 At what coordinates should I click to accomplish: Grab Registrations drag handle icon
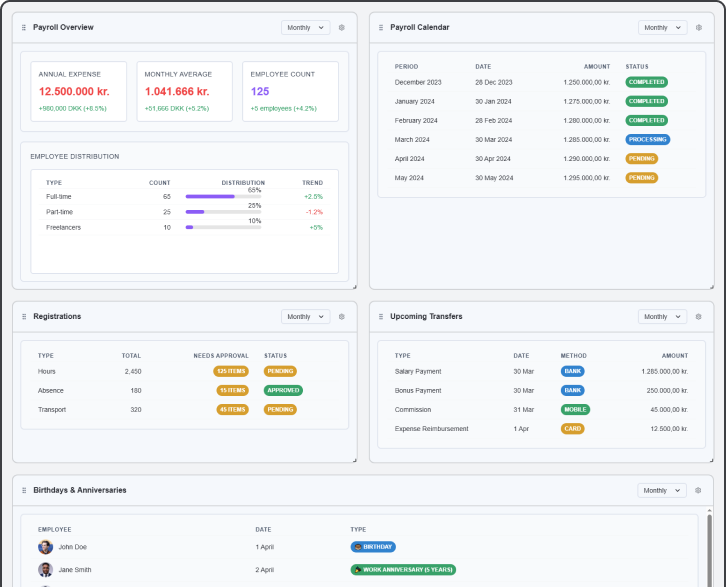[x=24, y=317]
